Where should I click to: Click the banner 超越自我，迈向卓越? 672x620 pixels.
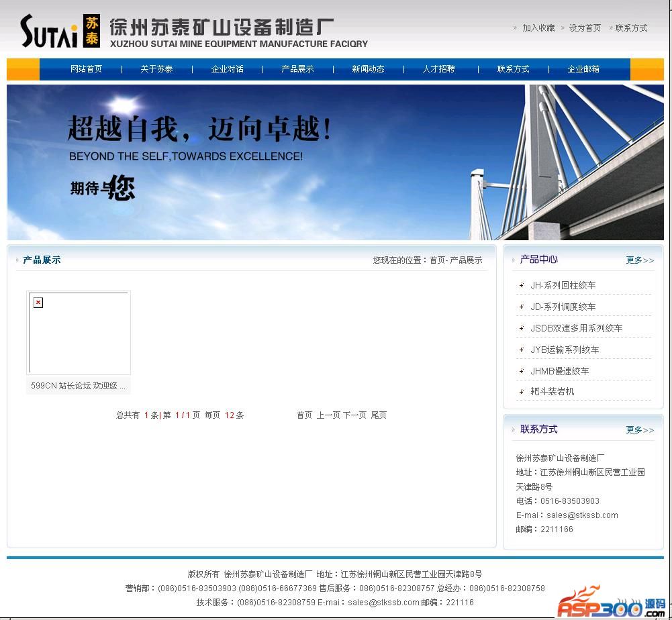[335, 162]
